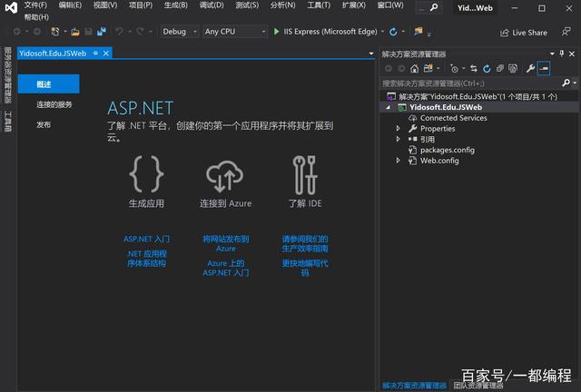581x392 pixels.
Task: Click the navigate forward toolbar arrow
Action: pos(37,32)
